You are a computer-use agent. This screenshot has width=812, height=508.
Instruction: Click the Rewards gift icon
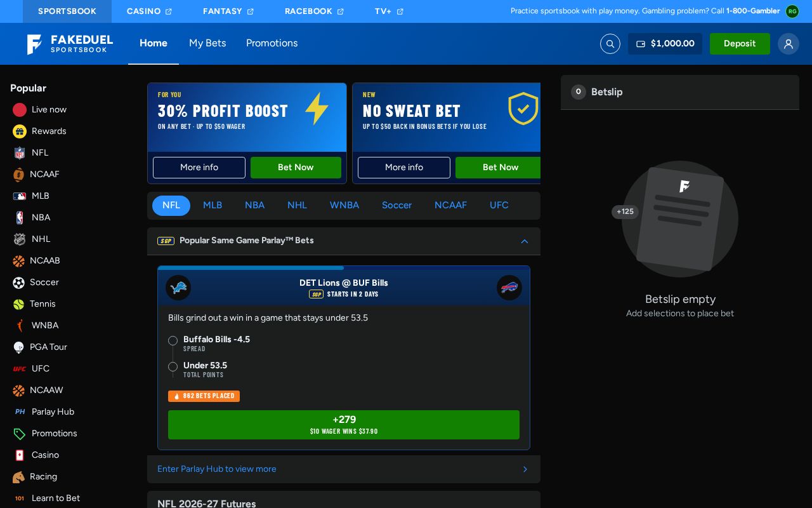(x=20, y=131)
